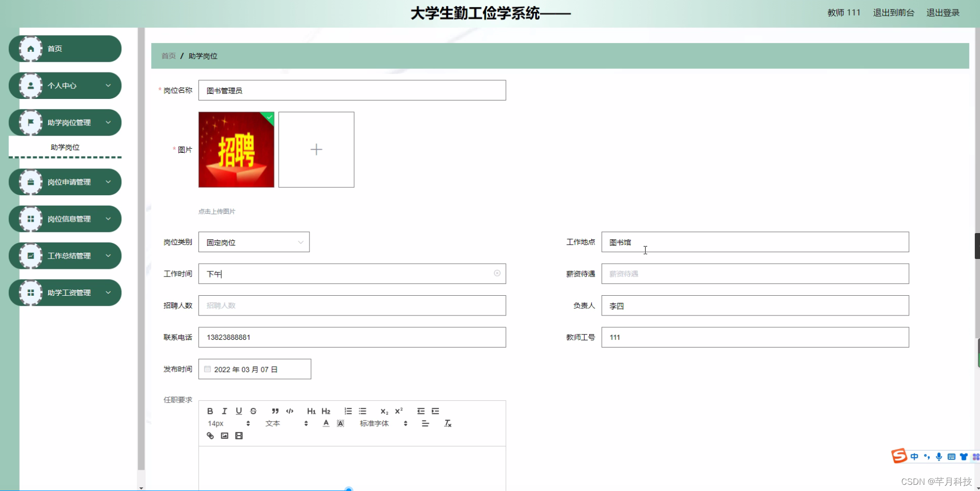Viewport: 980px width, 491px height.
Task: Open the font color picker in the editor
Action: pos(325,423)
